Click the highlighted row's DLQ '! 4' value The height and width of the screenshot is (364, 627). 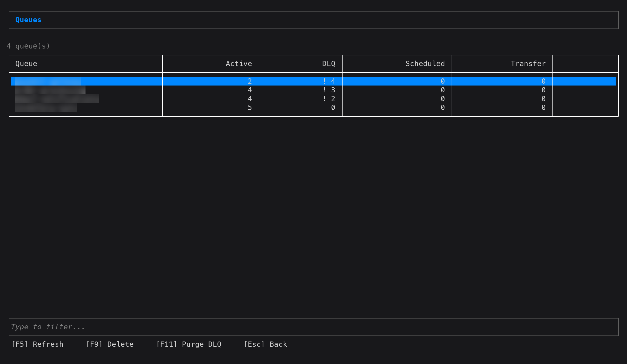pos(329,81)
